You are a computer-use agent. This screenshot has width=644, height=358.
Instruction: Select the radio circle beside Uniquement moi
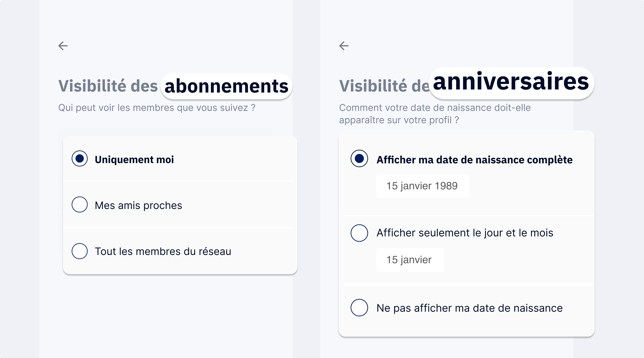pos(80,158)
